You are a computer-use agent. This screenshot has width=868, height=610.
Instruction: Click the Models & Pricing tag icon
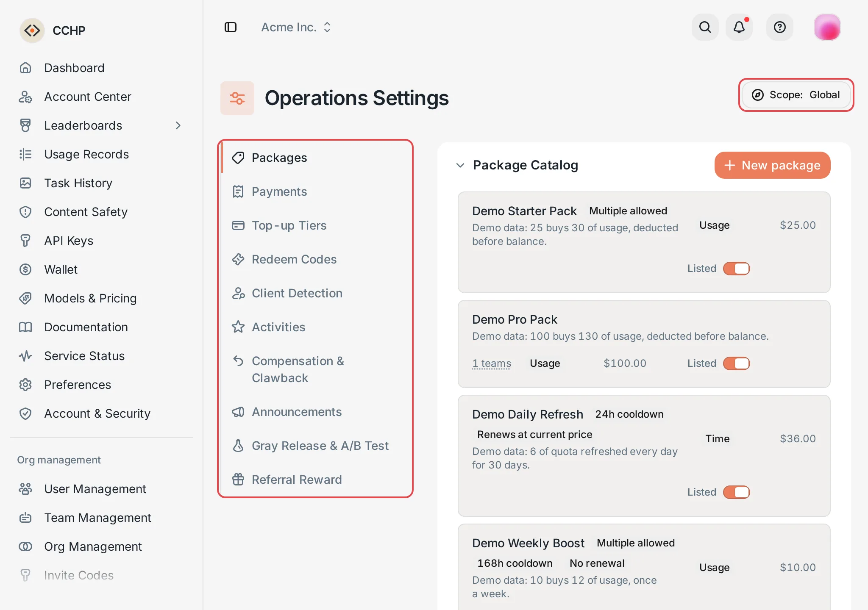pos(25,298)
